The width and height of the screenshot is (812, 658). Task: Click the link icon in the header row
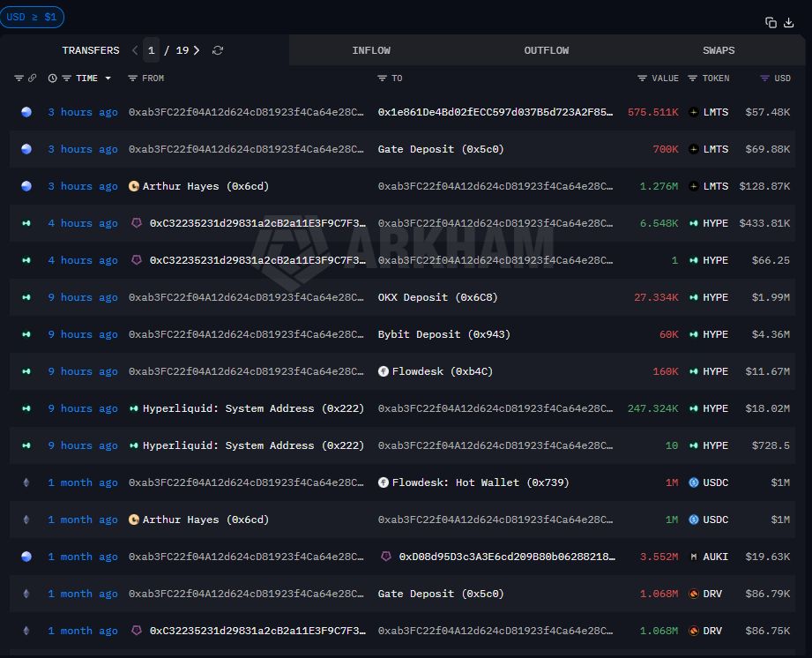click(32, 79)
